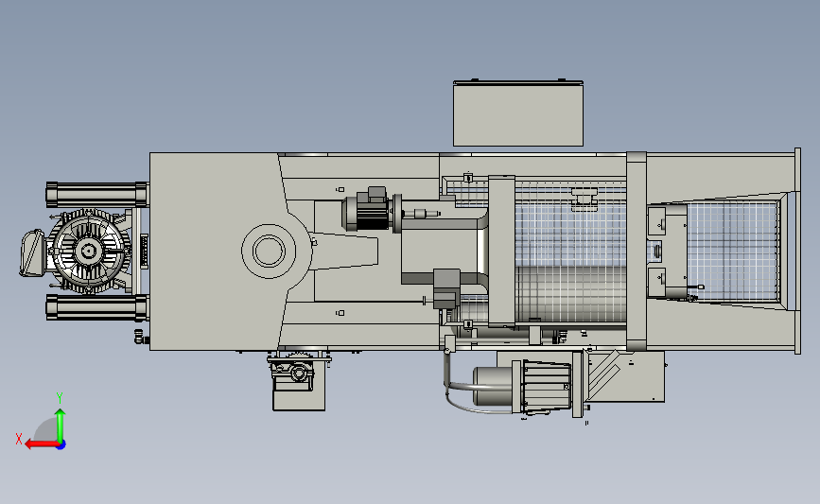This screenshot has width=820, height=504.
Task: Click the red X axis arrow of the triad
Action: [x=42, y=444]
